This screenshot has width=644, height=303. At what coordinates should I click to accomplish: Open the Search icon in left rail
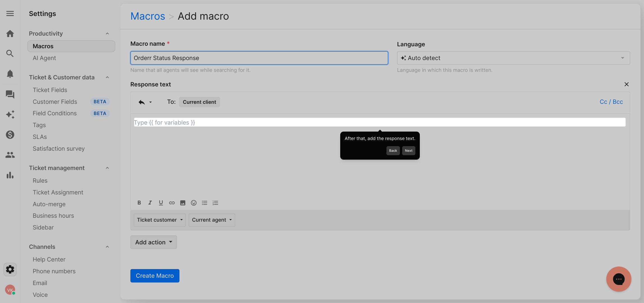(x=10, y=53)
